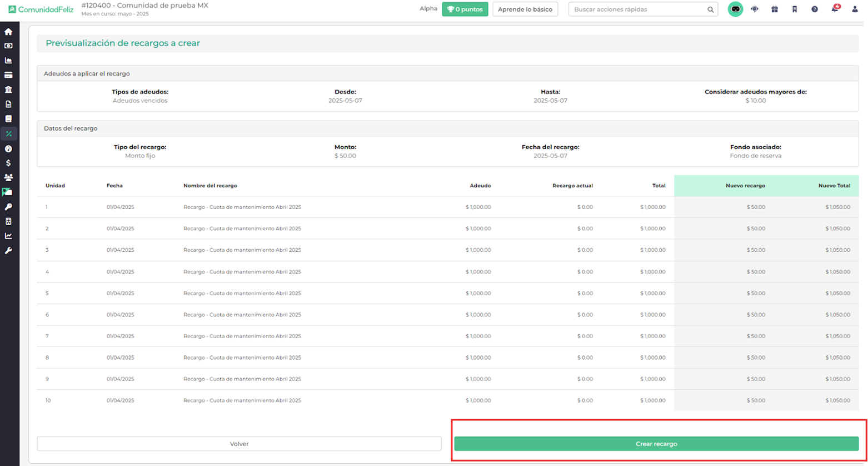Screen dimensions: 868x466
Task: Click the key icon in sidebar
Action: point(8,207)
